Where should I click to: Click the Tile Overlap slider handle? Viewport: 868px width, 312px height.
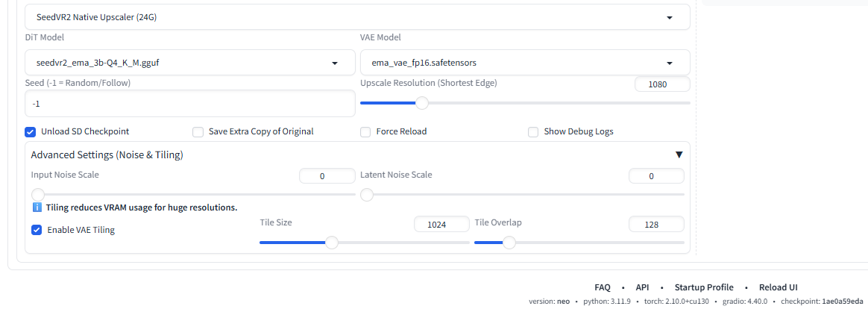(x=509, y=243)
